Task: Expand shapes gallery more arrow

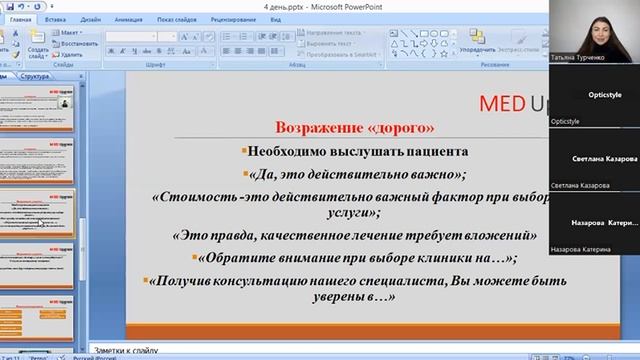Action: click(453, 53)
